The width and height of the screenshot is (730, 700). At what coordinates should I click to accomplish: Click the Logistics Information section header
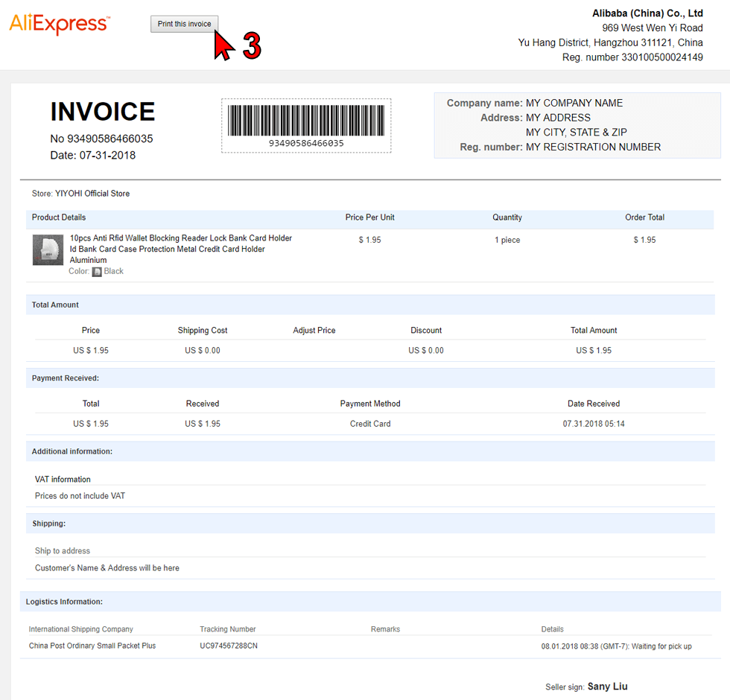point(370,602)
